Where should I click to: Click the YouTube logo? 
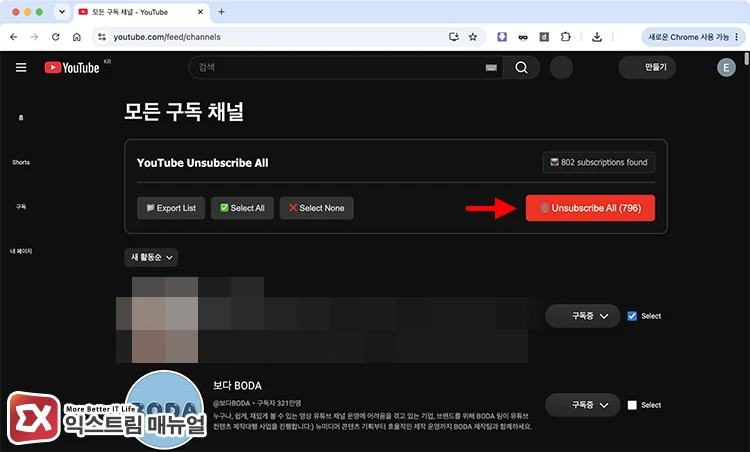coord(72,67)
